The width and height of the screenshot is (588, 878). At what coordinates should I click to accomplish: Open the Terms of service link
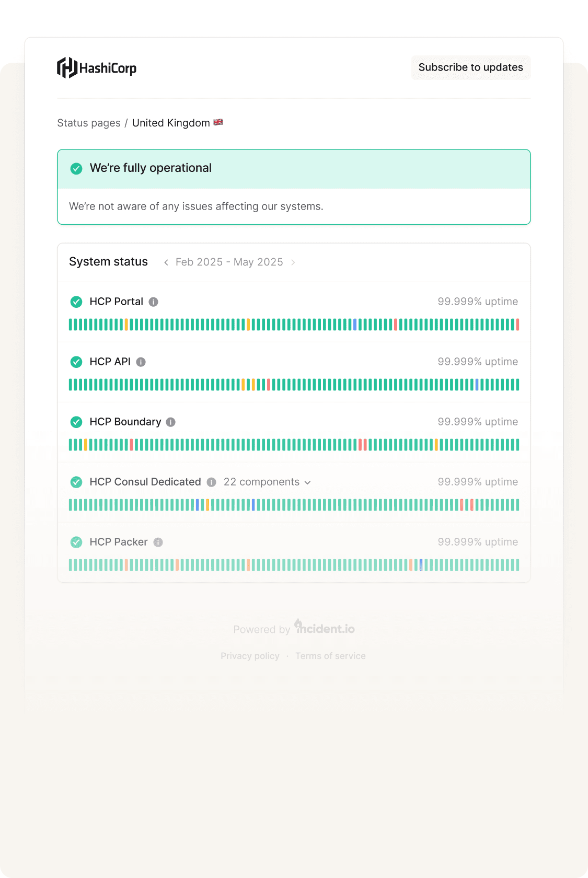click(330, 656)
